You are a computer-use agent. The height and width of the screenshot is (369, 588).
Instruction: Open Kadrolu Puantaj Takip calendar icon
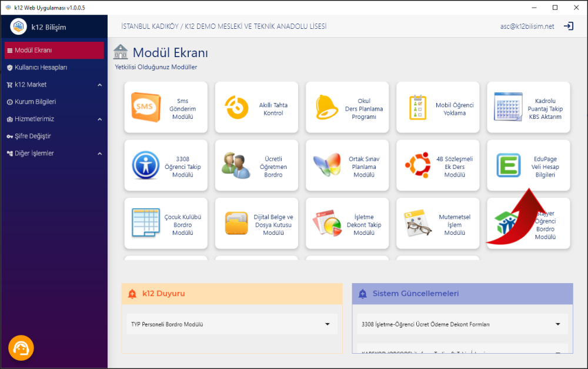tap(508, 107)
